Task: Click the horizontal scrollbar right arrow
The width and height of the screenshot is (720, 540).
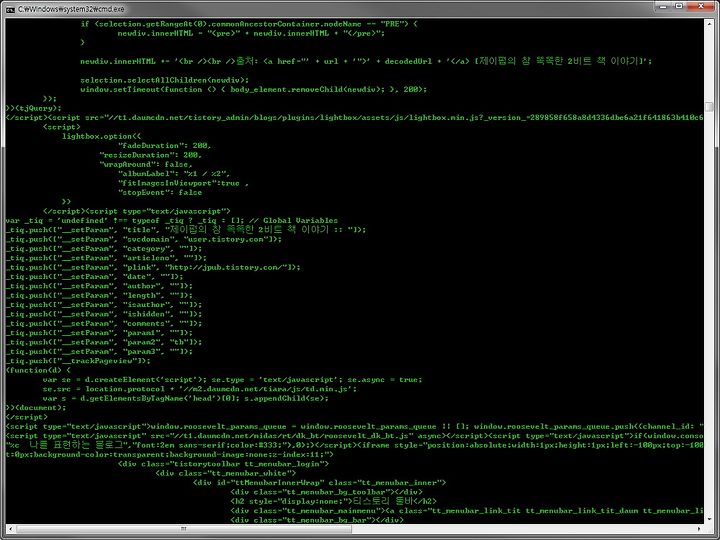Action: pos(700,529)
